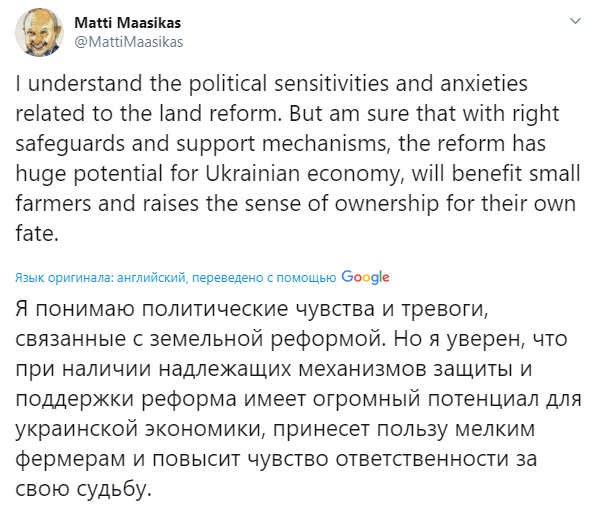Click the word 'fate.' ending the tweet

coord(37,233)
